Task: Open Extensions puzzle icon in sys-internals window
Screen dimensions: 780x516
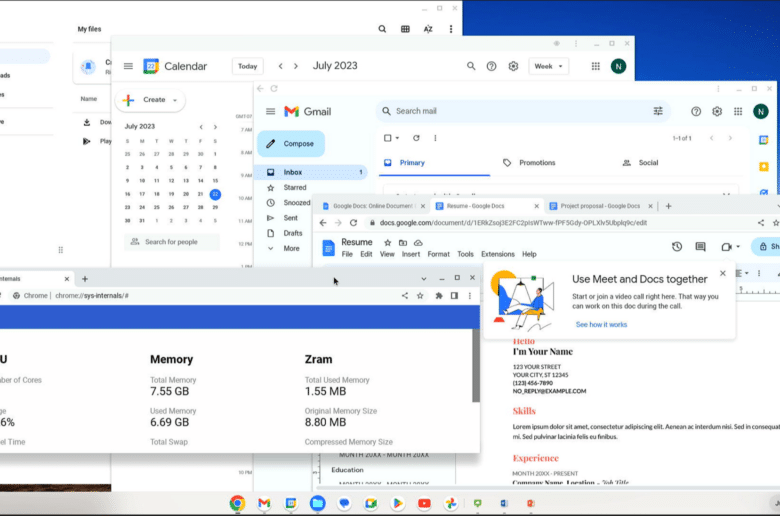Action: click(439, 296)
